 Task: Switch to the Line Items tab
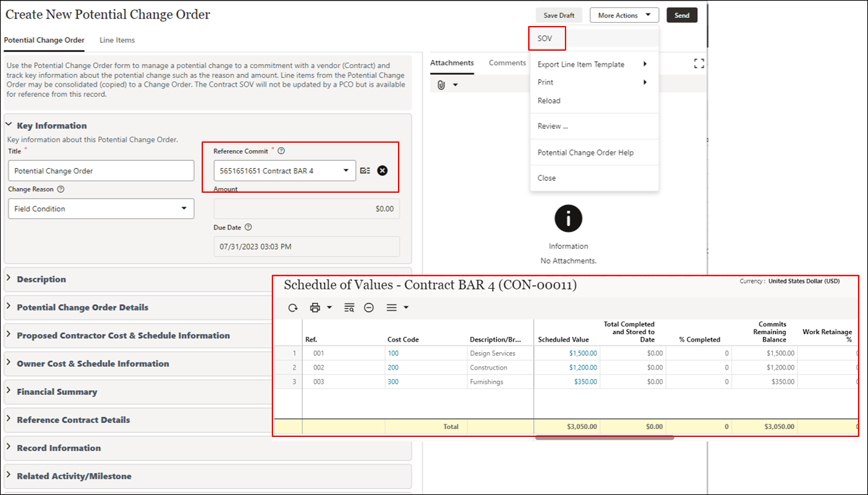117,40
